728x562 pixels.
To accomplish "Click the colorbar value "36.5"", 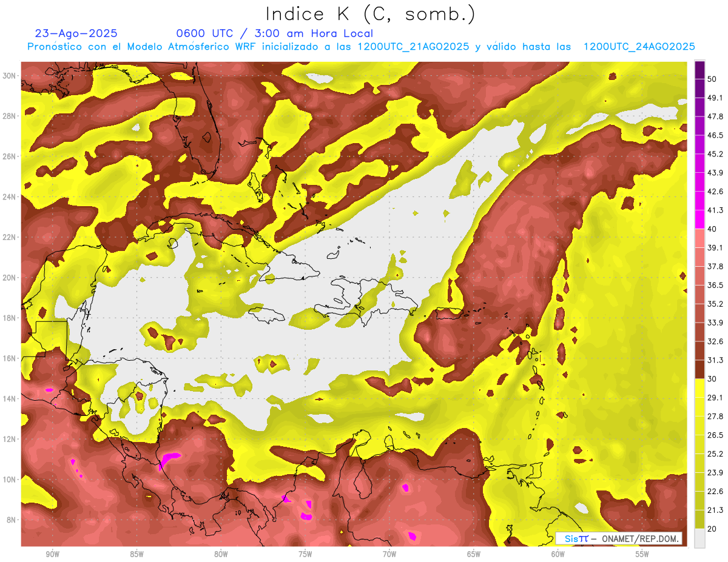I will 715,285.
